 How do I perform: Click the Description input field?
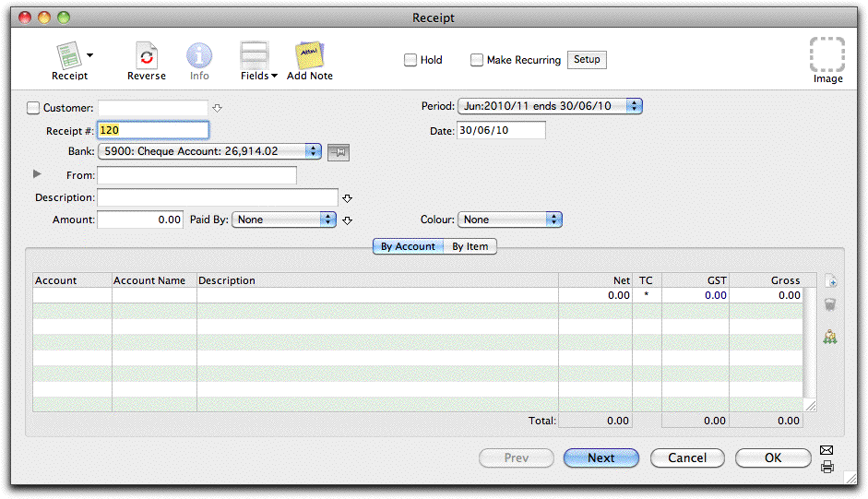click(x=218, y=197)
